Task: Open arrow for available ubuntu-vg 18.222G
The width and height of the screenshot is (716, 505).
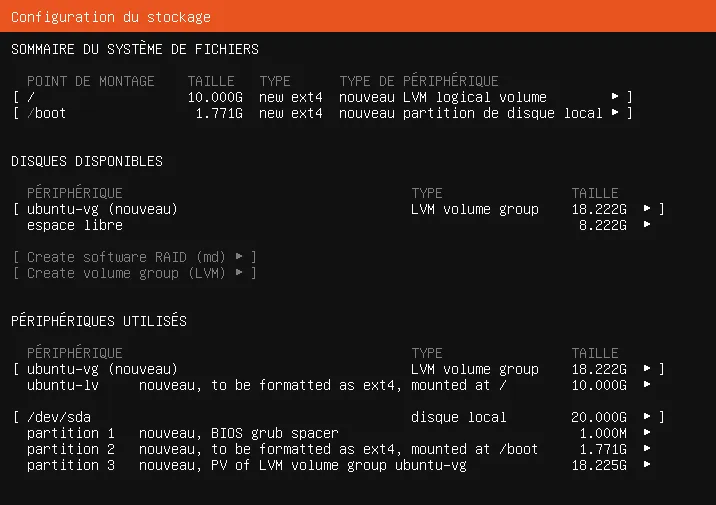Action: (647, 208)
